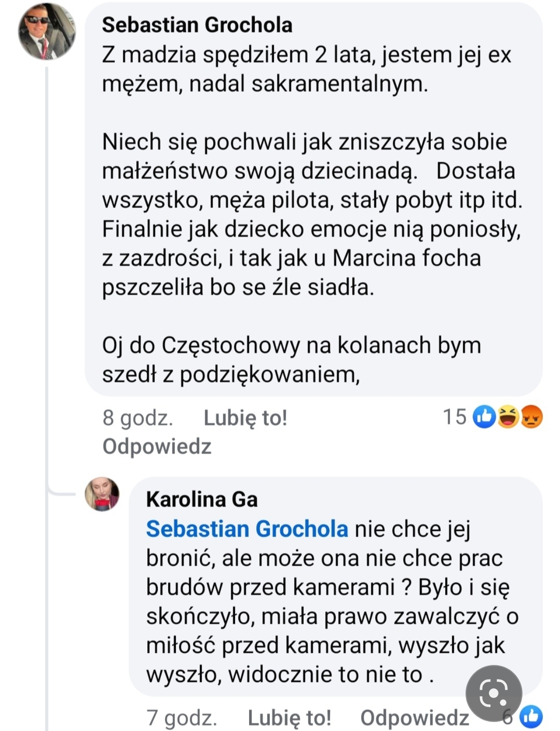The image size is (560, 731).
Task: Click the angry face reaction icon
Action: click(x=532, y=417)
